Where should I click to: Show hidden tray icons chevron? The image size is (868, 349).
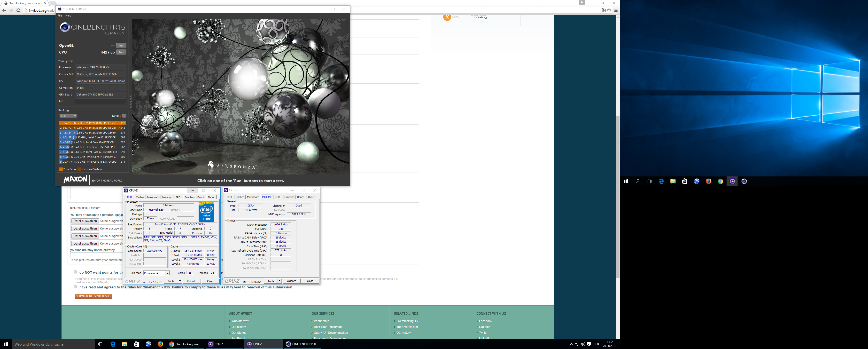coord(571,344)
